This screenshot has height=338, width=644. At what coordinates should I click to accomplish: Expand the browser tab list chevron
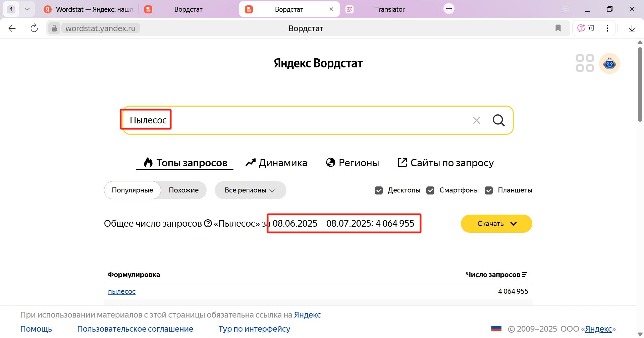28,9
